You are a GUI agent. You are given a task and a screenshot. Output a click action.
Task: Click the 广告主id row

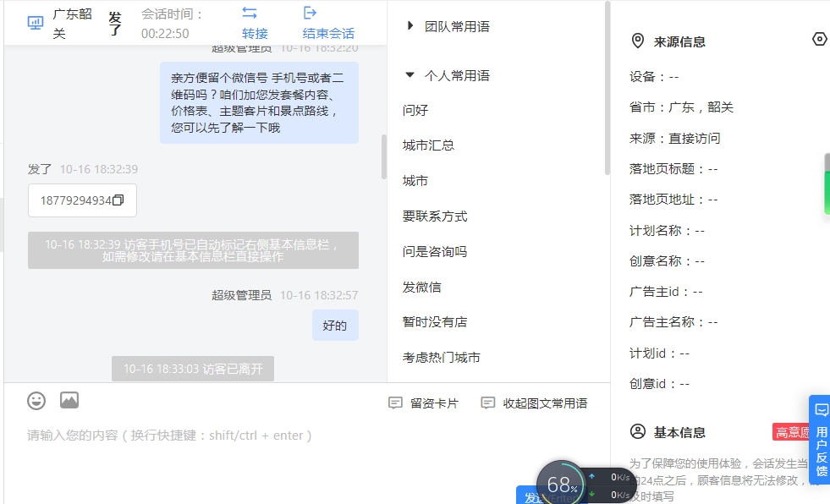coord(666,292)
